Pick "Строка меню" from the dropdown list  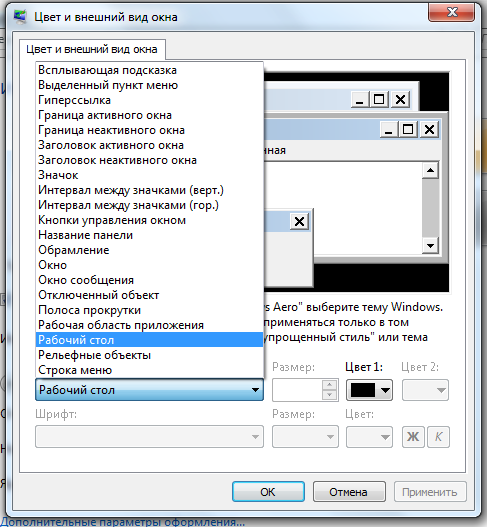point(149,370)
